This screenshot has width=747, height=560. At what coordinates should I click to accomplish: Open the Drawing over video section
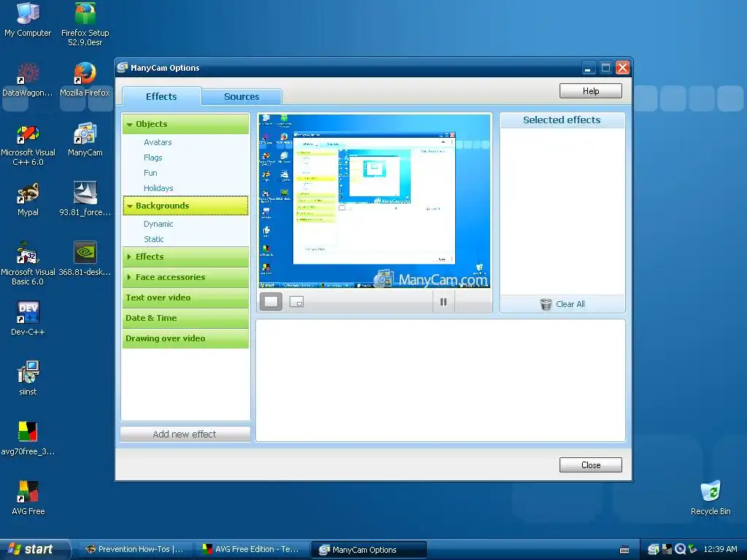(185, 338)
